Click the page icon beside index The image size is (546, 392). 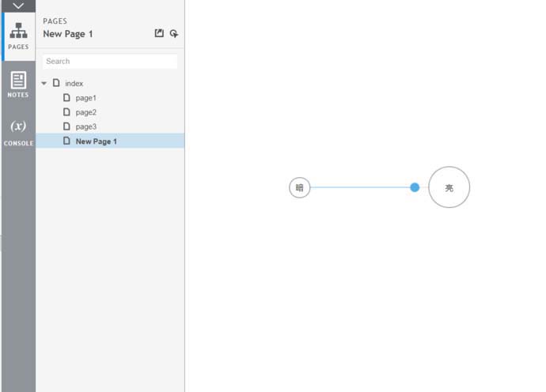tap(56, 83)
